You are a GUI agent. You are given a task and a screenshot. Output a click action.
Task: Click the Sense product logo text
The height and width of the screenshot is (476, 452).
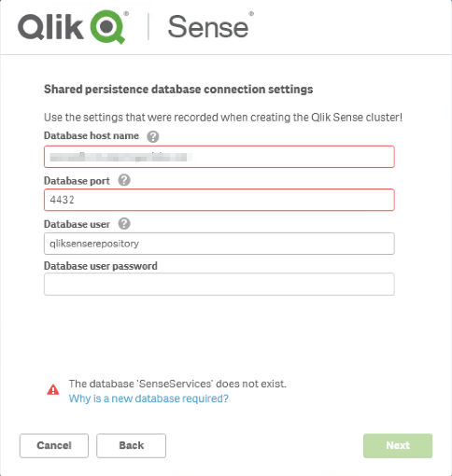pyautogui.click(x=208, y=27)
